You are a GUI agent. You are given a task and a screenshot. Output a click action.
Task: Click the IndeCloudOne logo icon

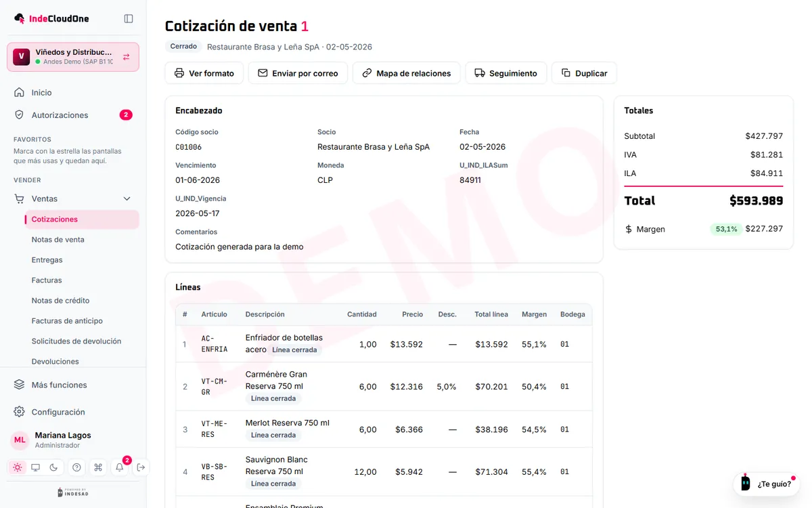point(20,18)
